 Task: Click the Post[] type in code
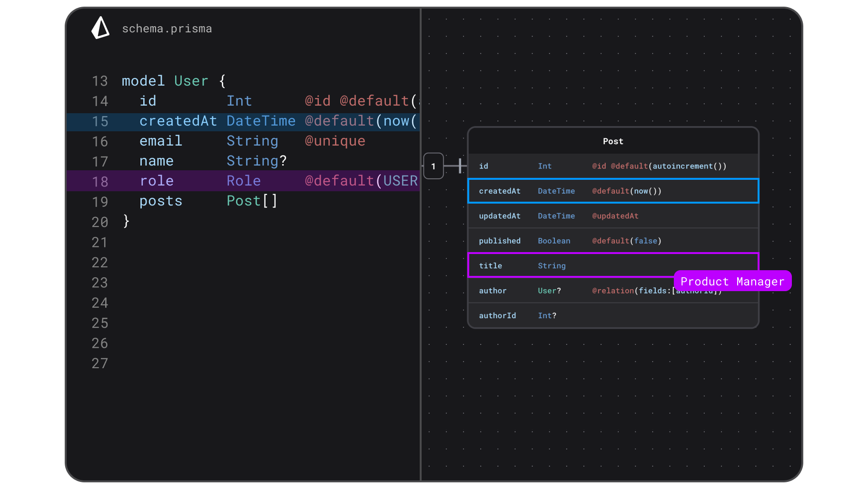(x=252, y=201)
